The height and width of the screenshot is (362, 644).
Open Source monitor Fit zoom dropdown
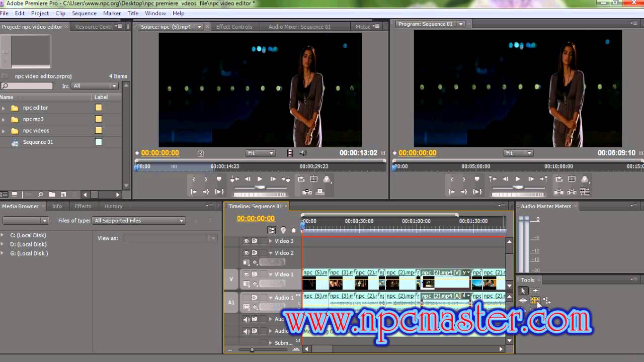coord(260,153)
